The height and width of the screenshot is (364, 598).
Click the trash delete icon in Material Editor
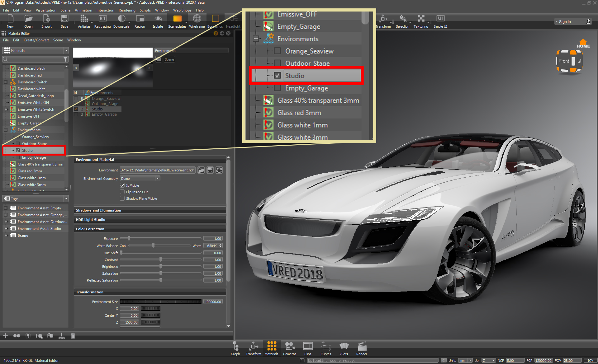[73, 336]
